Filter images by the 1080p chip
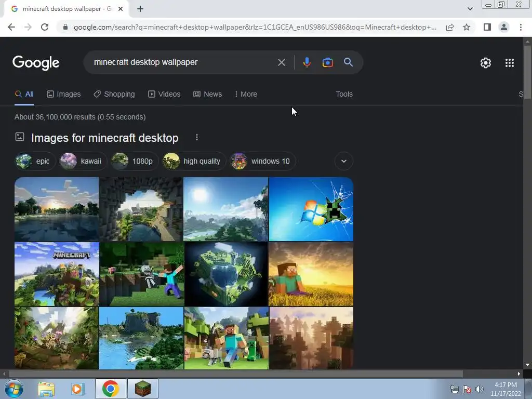532x399 pixels. pyautogui.click(x=135, y=161)
